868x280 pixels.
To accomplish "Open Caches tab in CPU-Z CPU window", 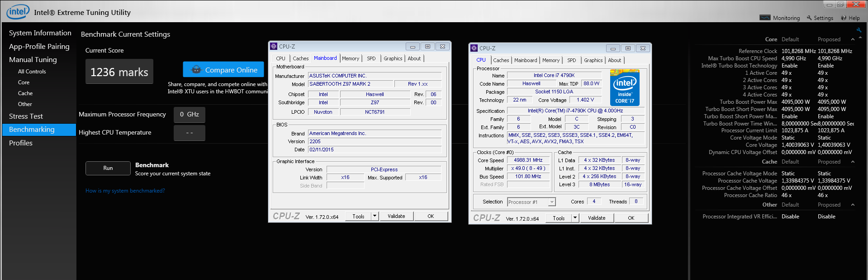I will tap(501, 60).
